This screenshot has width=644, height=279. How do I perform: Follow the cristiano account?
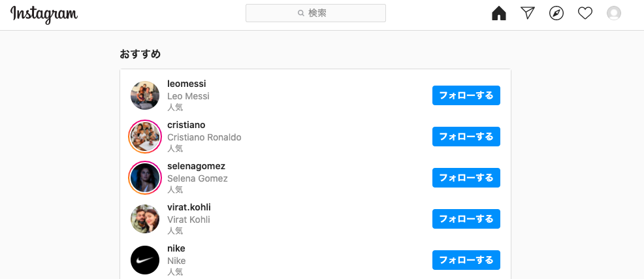pyautogui.click(x=466, y=137)
